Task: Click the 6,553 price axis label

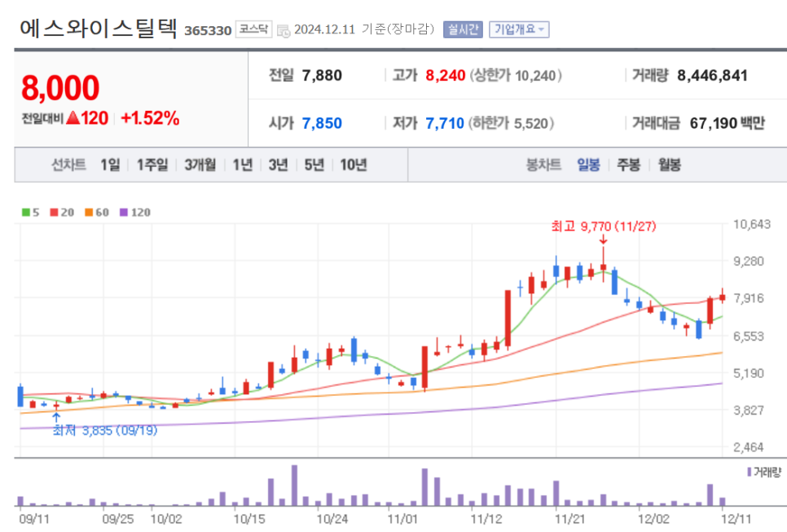Action: (749, 336)
